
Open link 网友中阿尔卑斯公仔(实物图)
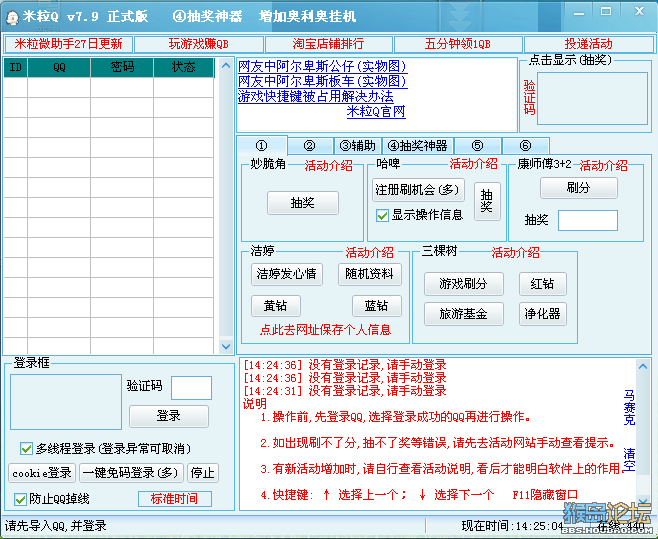tap(322, 66)
